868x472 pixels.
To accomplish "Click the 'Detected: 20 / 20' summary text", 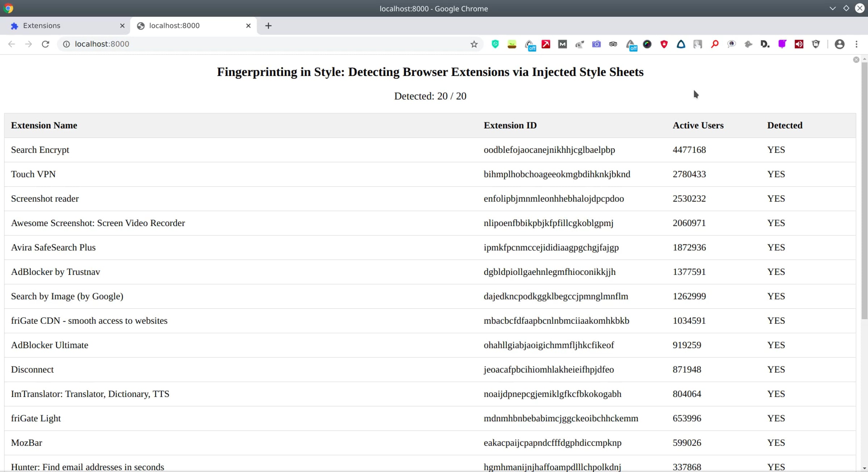I will pyautogui.click(x=430, y=96).
